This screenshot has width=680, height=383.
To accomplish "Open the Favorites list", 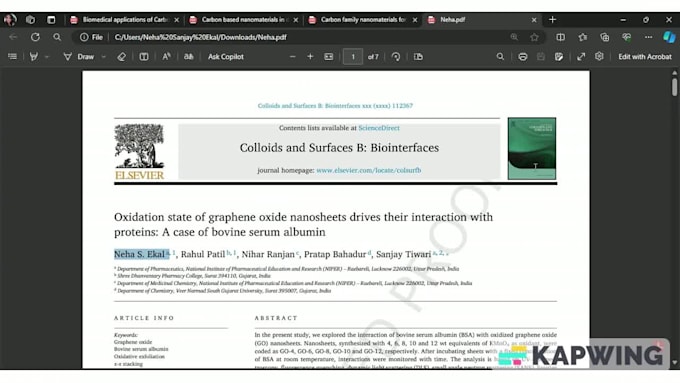I will click(582, 37).
